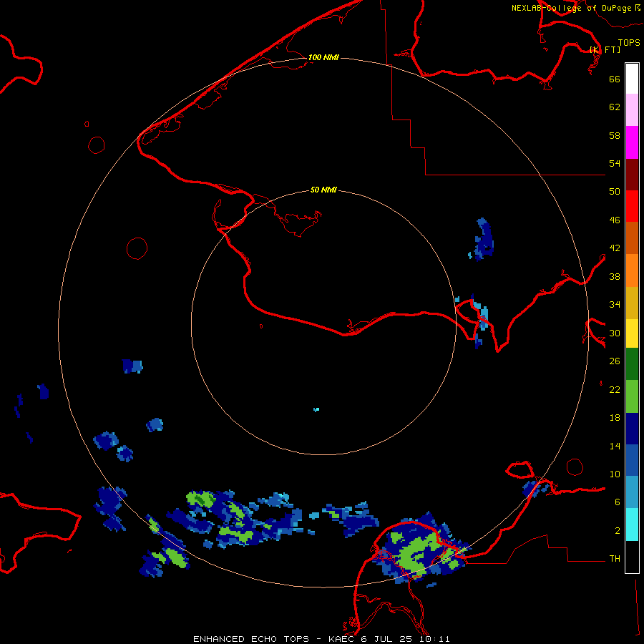Choose the gold legend swatch

632,303
